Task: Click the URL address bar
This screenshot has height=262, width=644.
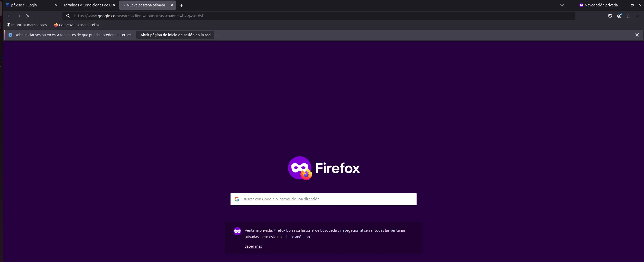Action: coord(319,16)
